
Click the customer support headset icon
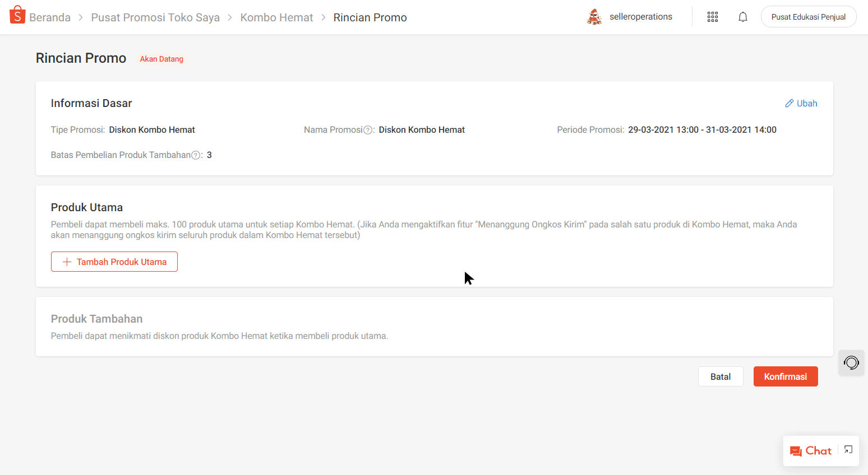tap(851, 363)
